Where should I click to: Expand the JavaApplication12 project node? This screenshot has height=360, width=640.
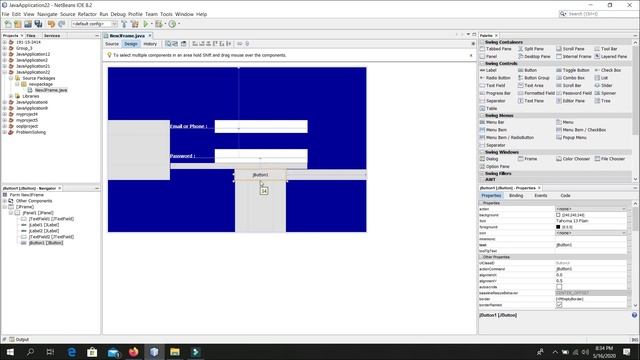5,54
